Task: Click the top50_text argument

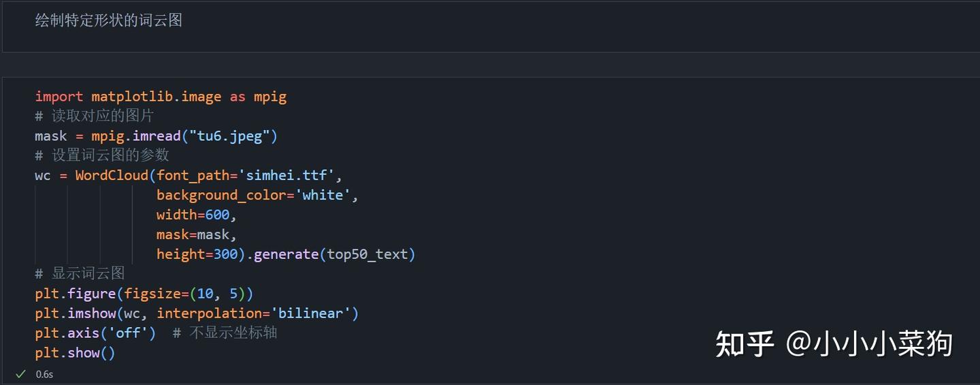Action: [367, 255]
